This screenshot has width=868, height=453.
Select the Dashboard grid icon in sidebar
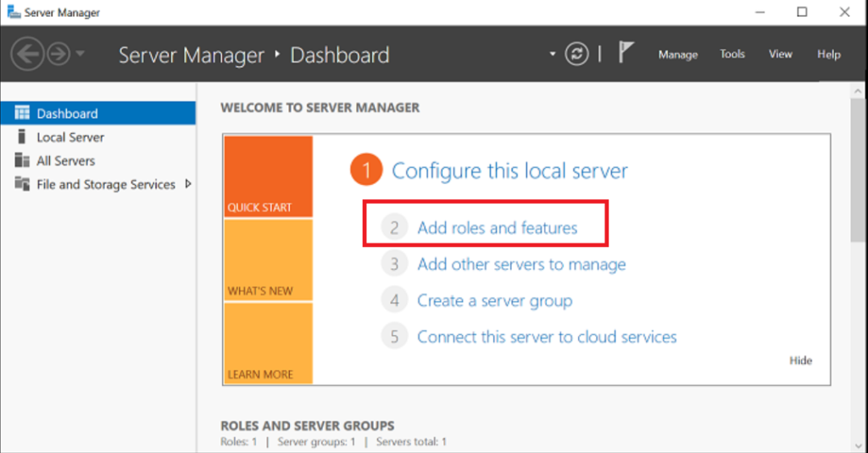point(22,113)
